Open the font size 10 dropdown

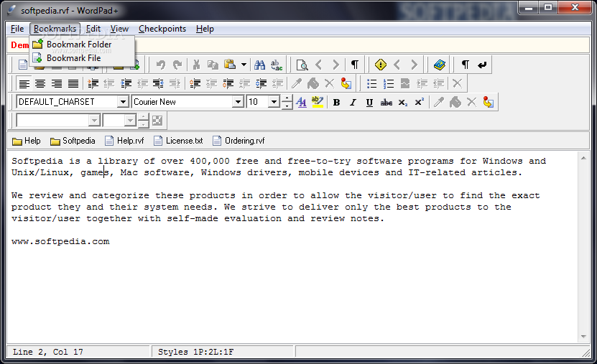pyautogui.click(x=274, y=102)
